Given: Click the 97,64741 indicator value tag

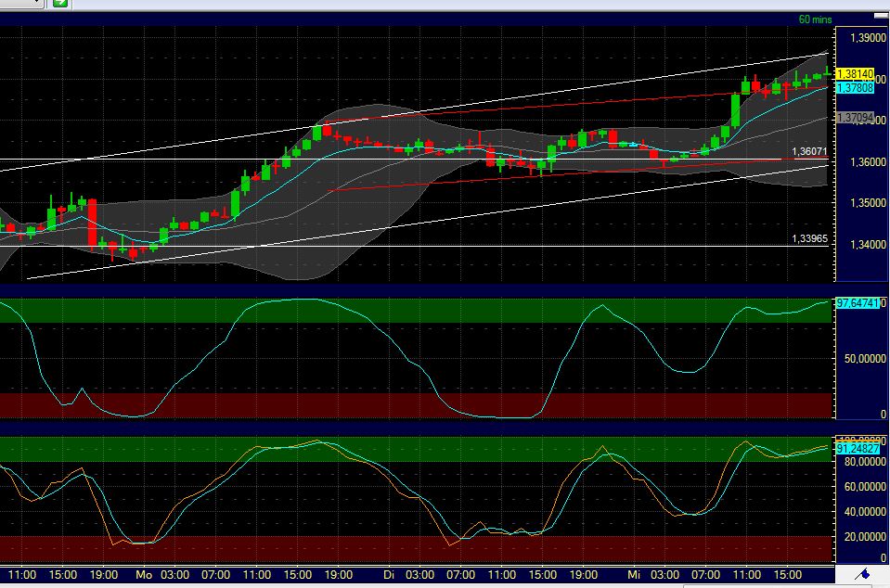Looking at the screenshot, I should pos(858,303).
